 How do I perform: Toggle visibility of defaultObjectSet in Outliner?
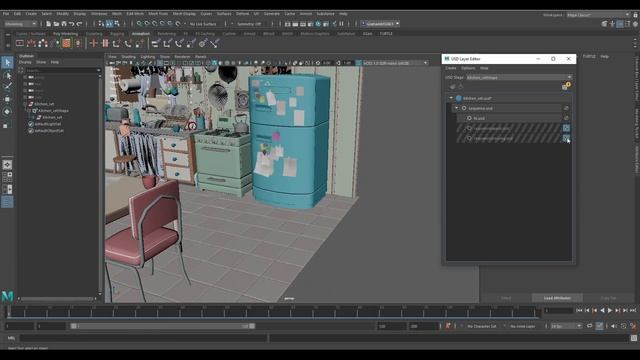click(x=31, y=131)
